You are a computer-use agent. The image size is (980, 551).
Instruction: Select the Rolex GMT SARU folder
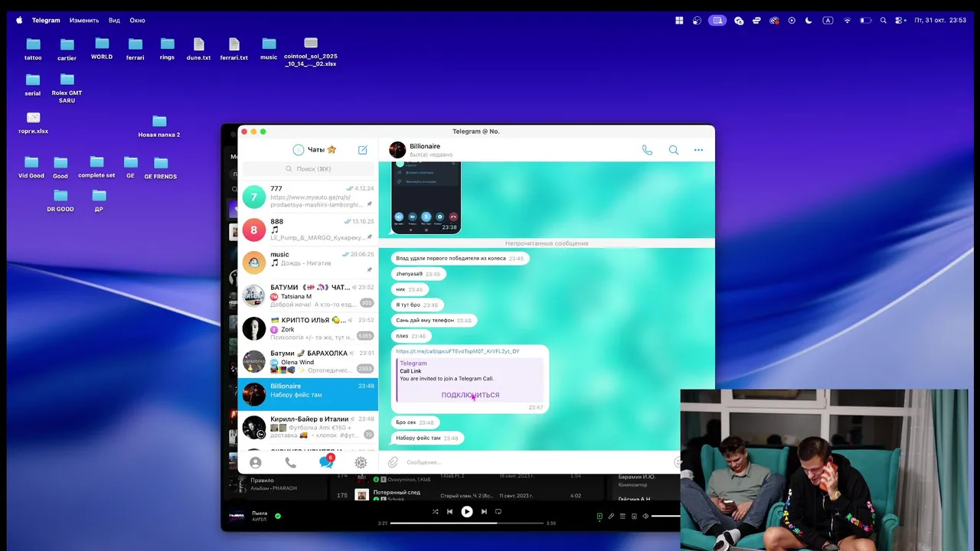pos(67,88)
